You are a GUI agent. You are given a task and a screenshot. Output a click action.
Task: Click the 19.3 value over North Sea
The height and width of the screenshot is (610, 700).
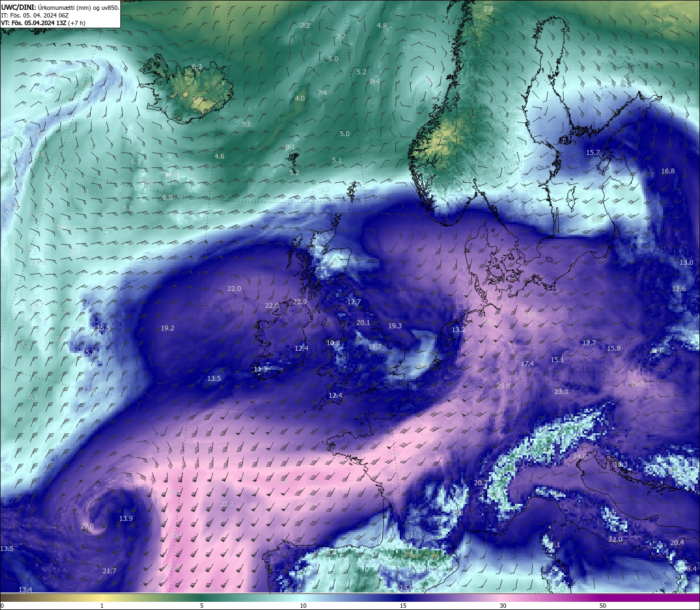(395, 326)
